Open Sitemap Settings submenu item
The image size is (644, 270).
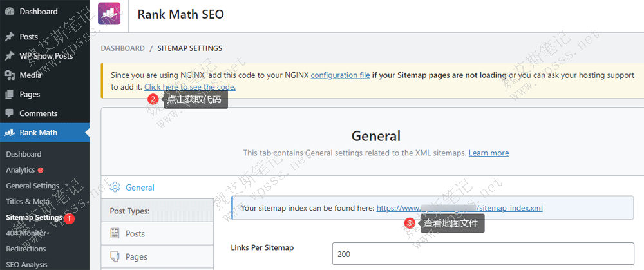[x=35, y=217]
